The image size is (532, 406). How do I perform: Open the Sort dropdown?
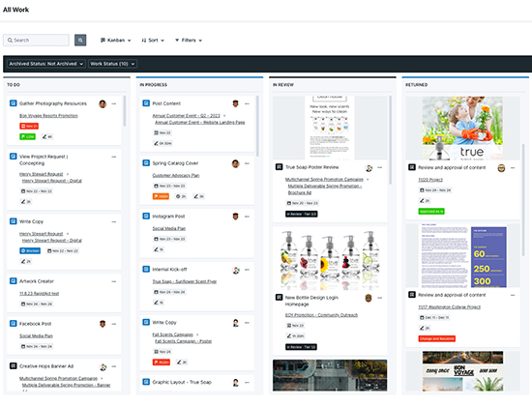tap(153, 40)
